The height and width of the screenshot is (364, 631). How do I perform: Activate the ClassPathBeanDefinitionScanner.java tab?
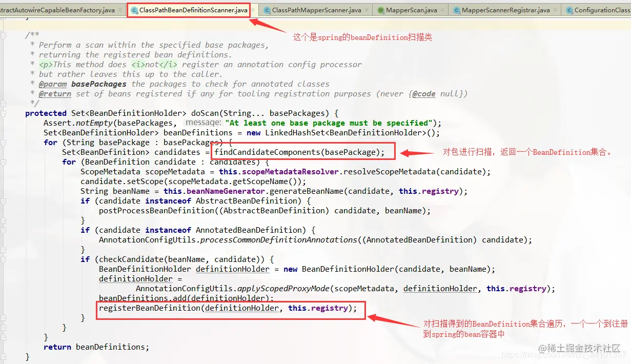[193, 10]
